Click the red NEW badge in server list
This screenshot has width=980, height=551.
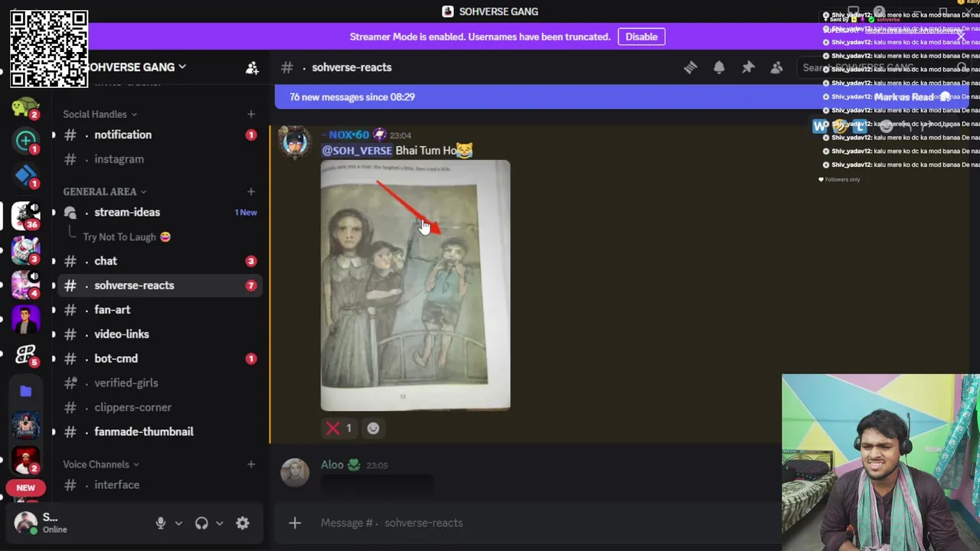click(25, 487)
